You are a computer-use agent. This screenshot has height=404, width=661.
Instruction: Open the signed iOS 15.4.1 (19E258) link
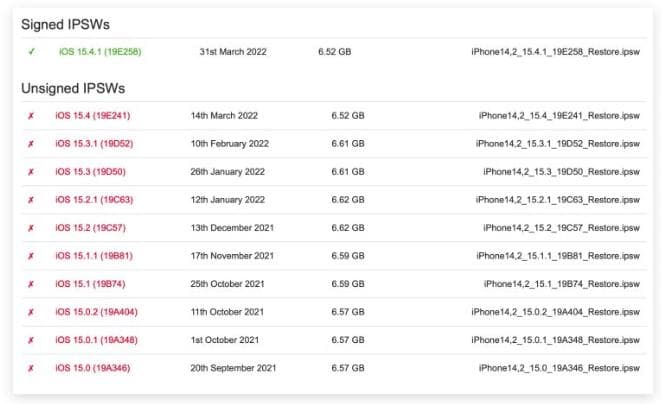point(100,52)
